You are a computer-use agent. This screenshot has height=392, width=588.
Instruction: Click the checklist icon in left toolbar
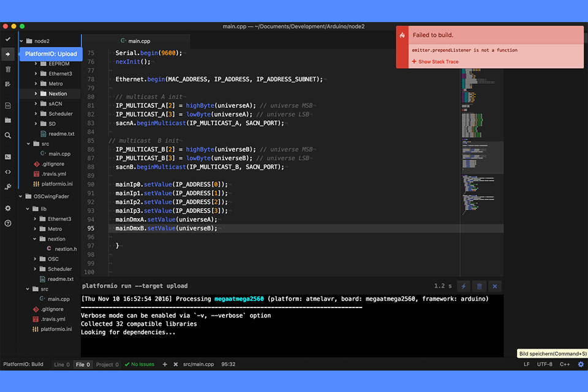tap(8, 84)
